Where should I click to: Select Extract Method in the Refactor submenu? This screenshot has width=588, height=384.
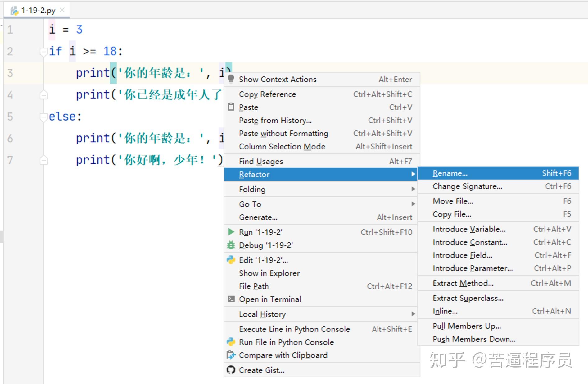point(462,283)
